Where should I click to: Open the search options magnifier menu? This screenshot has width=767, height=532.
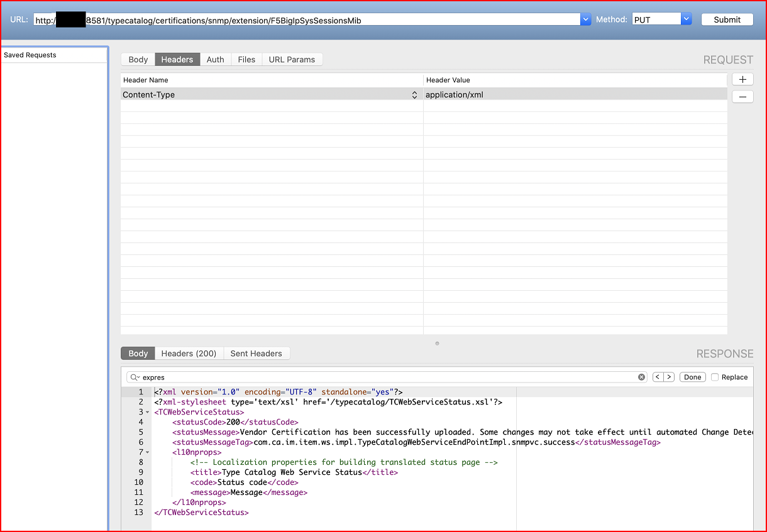click(135, 377)
